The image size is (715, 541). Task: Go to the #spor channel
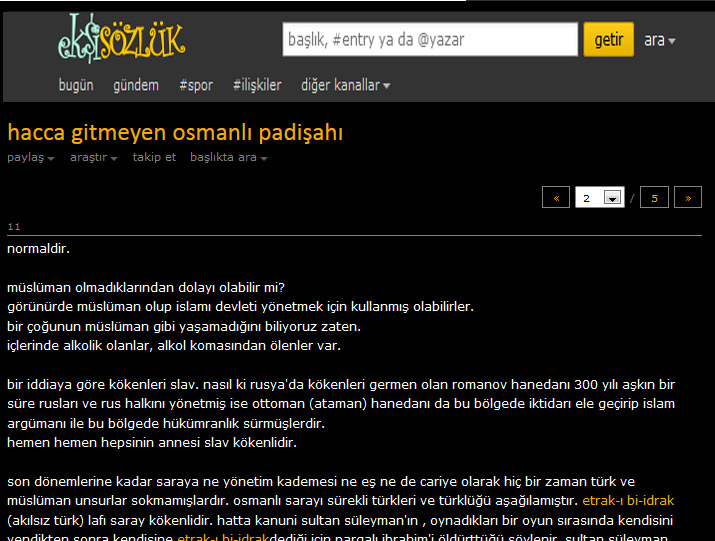pyautogui.click(x=196, y=85)
